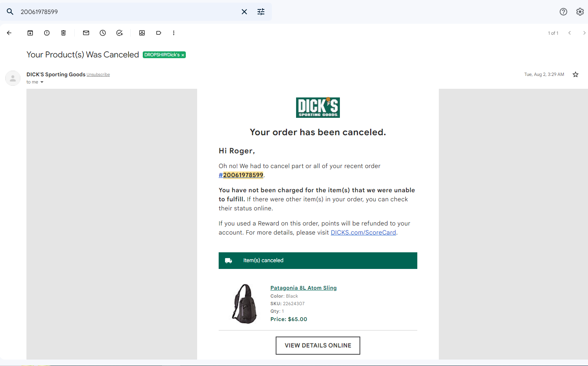Viewport: 588px width, 366px height.
Task: Open the Move to menu icon
Action: [142, 33]
